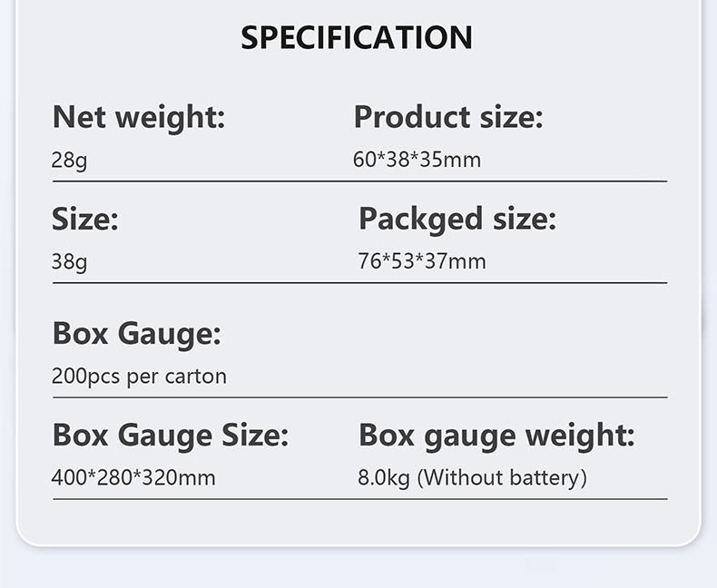Click the 60*38*35mm dimension value
Image resolution: width=717 pixels, height=588 pixels.
click(417, 160)
